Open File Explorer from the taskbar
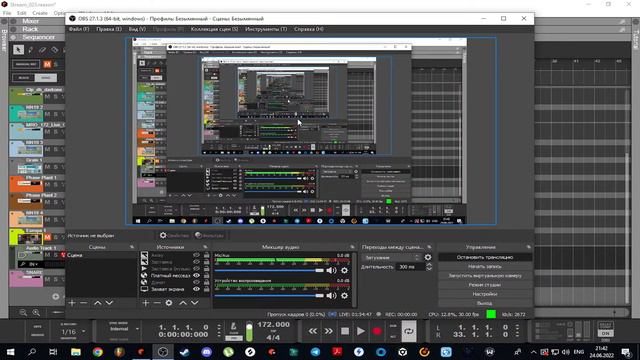 [76, 352]
